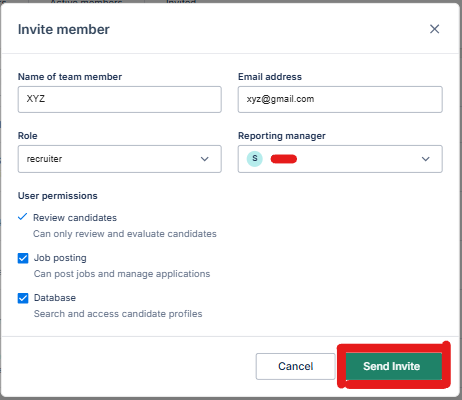Focus the Email address input field
462x400 pixels.
340,99
